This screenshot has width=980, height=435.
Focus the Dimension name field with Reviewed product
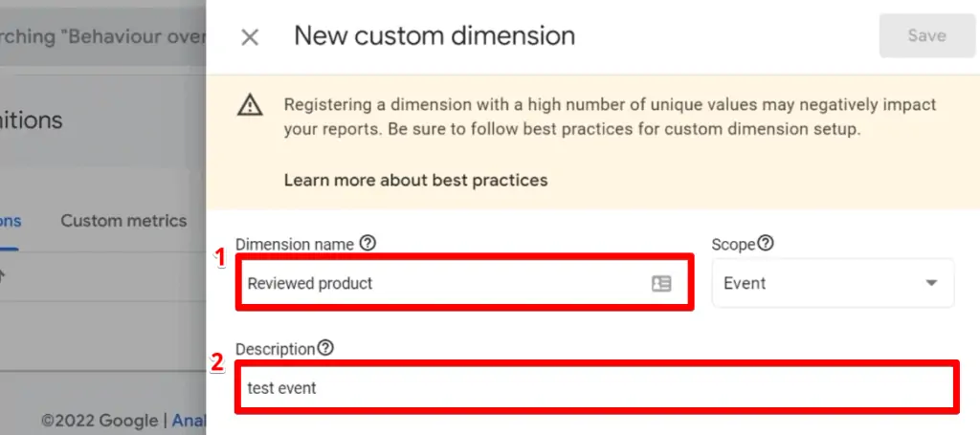point(440,283)
